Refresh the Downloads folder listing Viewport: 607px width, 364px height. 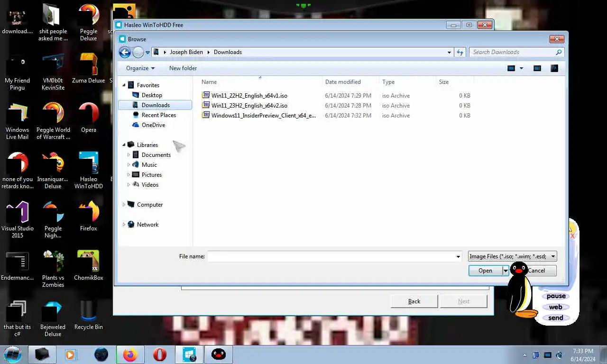(x=460, y=52)
